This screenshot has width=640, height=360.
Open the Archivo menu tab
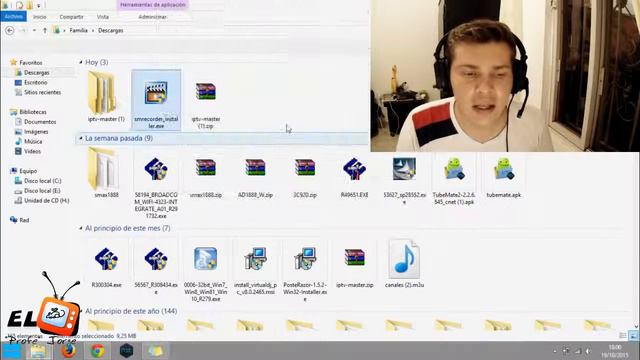click(13, 17)
